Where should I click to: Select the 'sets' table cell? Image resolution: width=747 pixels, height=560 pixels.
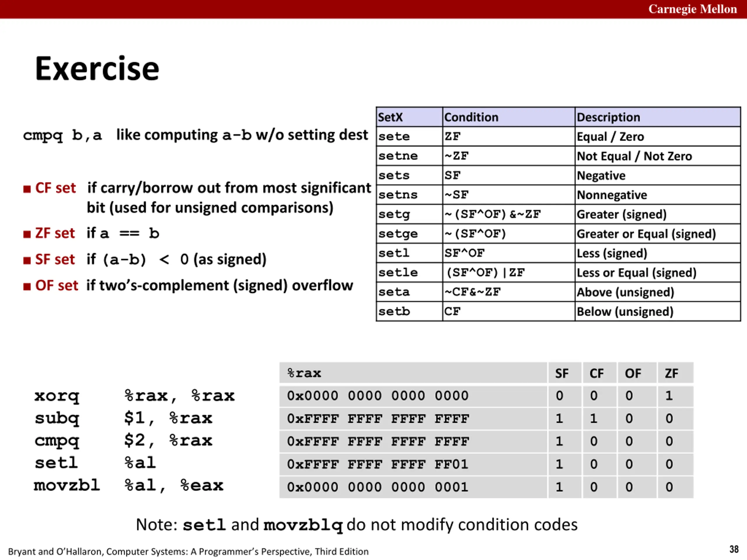tap(409, 175)
